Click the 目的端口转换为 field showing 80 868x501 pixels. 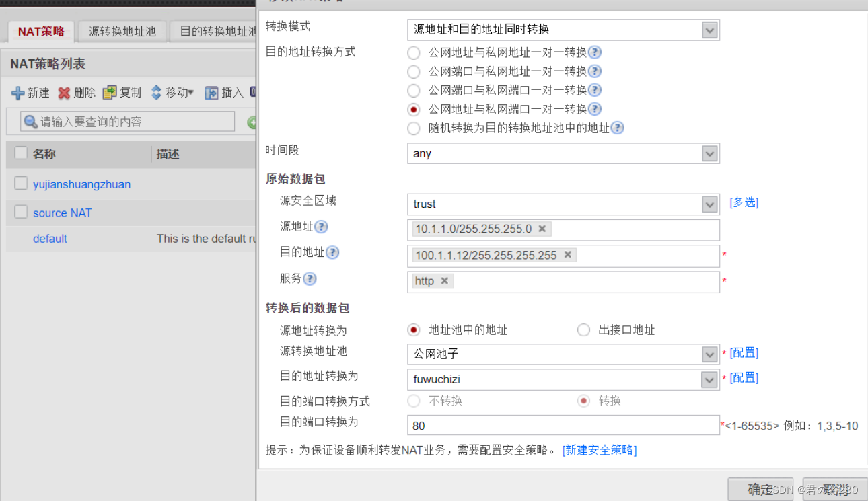pyautogui.click(x=563, y=426)
